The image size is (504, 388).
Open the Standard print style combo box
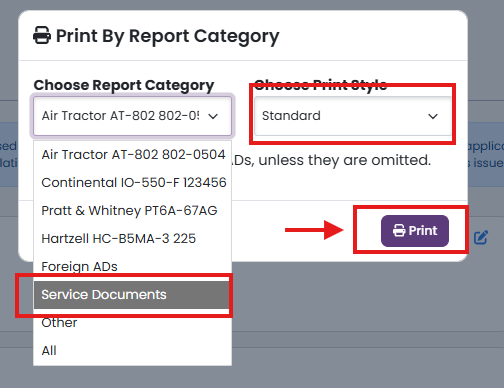pyautogui.click(x=353, y=116)
